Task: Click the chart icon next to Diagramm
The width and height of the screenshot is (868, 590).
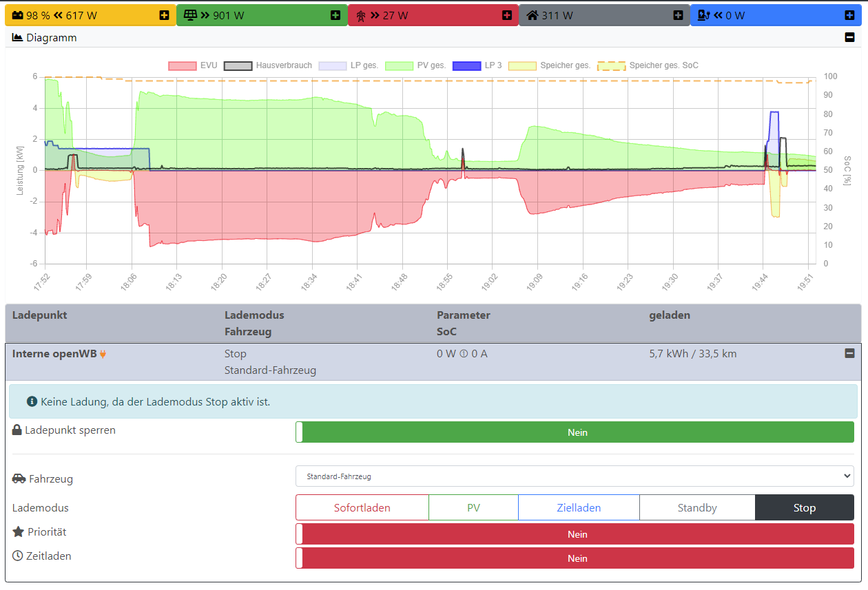Action: [18, 38]
